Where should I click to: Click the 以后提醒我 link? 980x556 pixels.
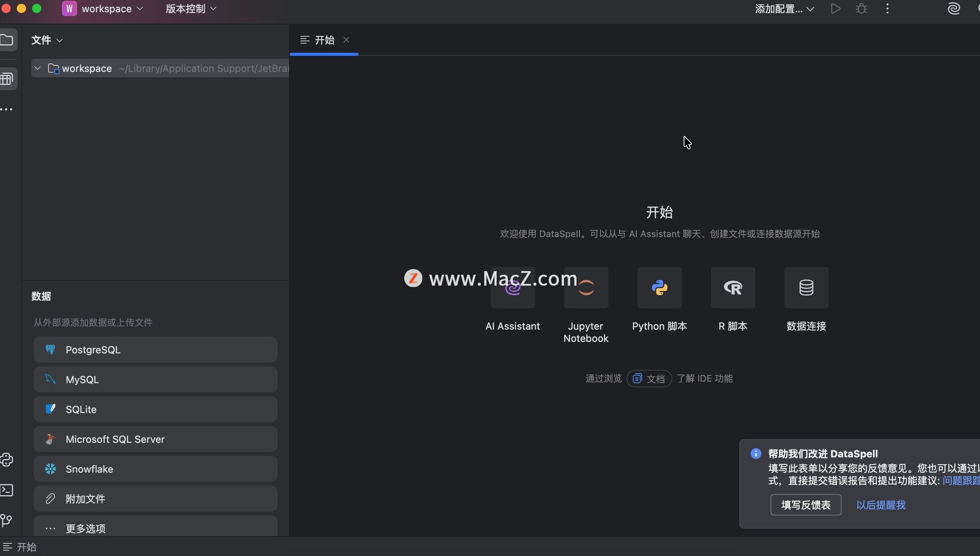coord(881,505)
